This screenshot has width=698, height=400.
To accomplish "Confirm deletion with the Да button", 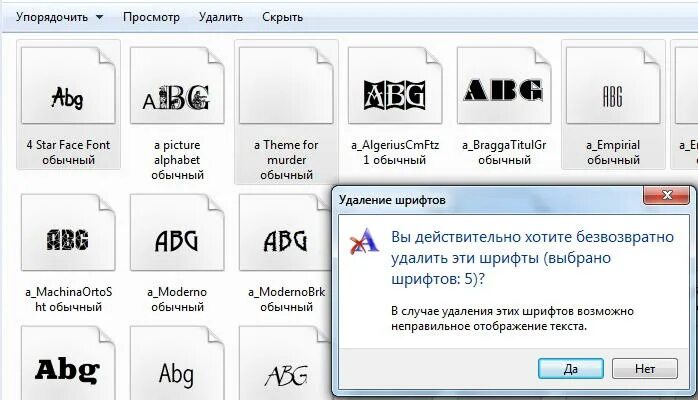I will 571,369.
